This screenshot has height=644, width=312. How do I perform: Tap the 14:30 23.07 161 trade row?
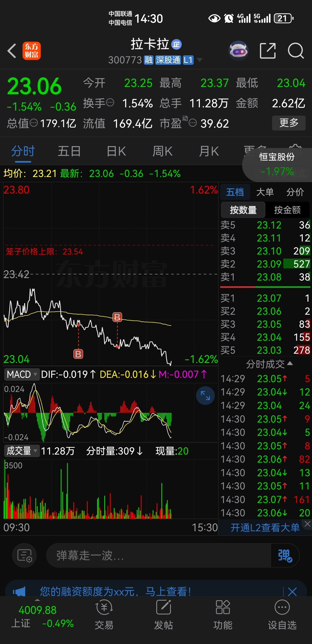point(265,499)
